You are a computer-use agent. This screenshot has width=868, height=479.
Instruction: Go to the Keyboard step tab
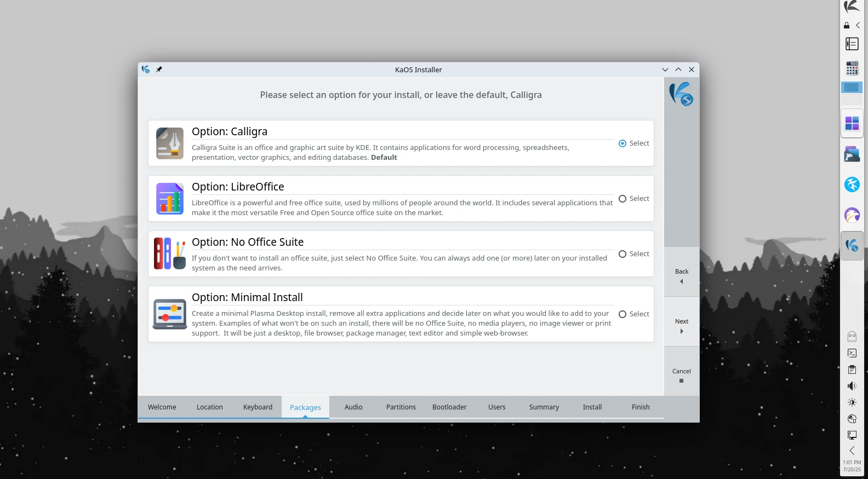tap(258, 407)
